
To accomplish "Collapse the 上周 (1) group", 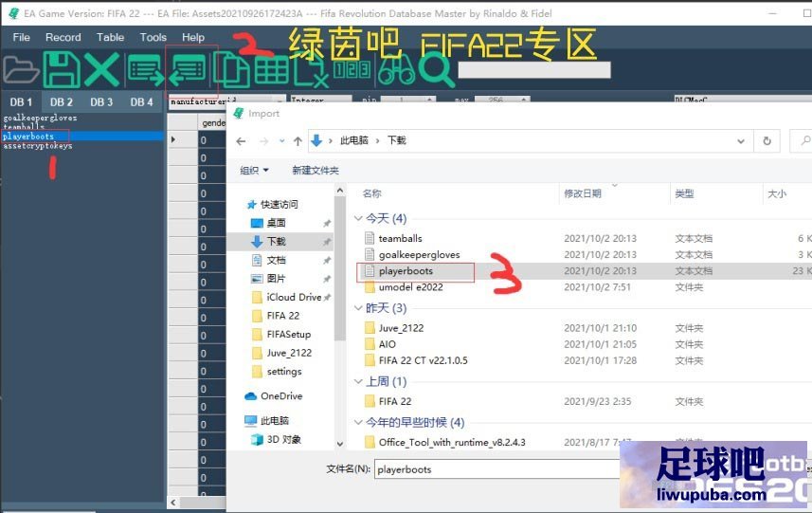I will pyautogui.click(x=358, y=381).
